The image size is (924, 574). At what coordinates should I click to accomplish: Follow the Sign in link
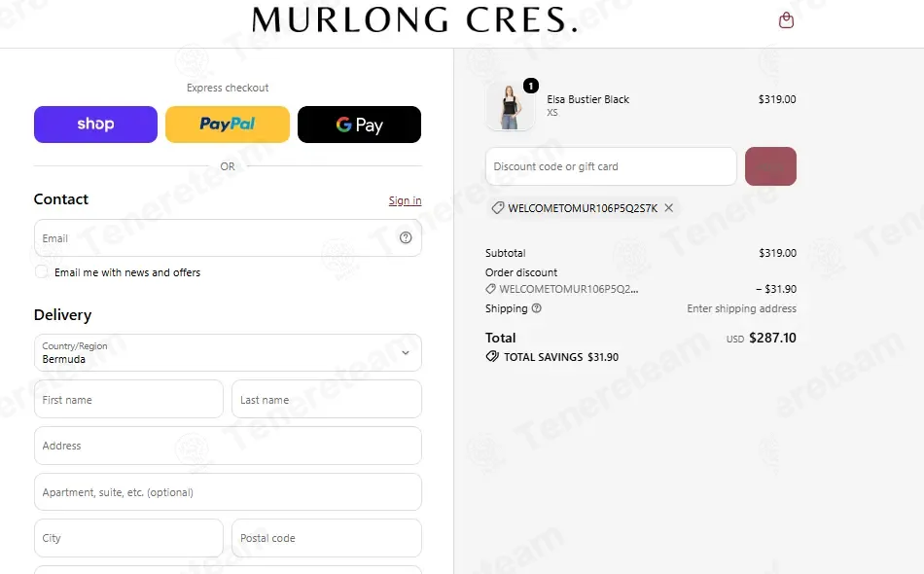click(405, 200)
